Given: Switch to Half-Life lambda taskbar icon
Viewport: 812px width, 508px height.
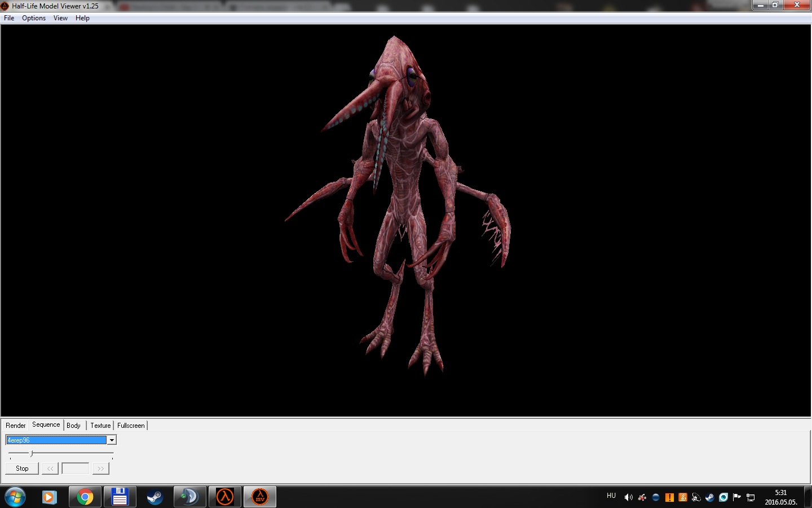Looking at the screenshot, I should (x=225, y=497).
